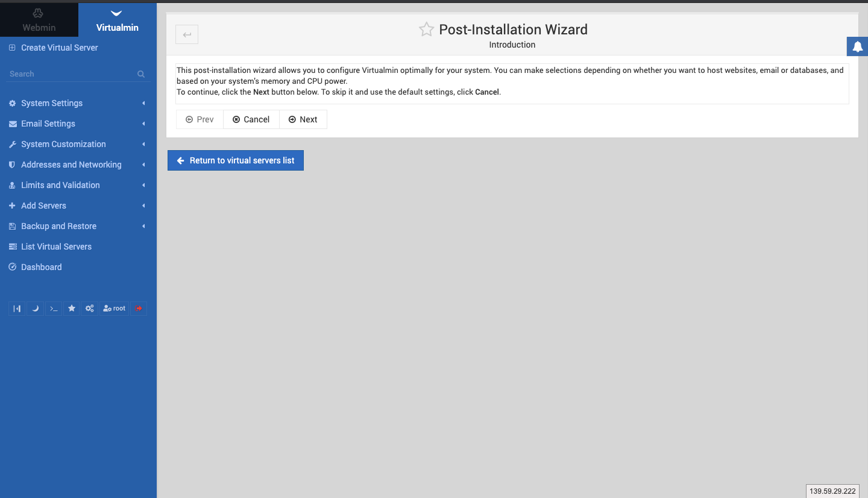The image size is (868, 498).
Task: Click the Introduction subtitle
Action: click(512, 45)
